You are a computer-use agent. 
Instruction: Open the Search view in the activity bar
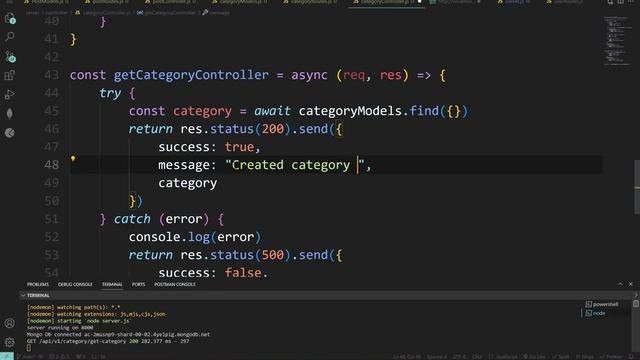tap(9, 37)
